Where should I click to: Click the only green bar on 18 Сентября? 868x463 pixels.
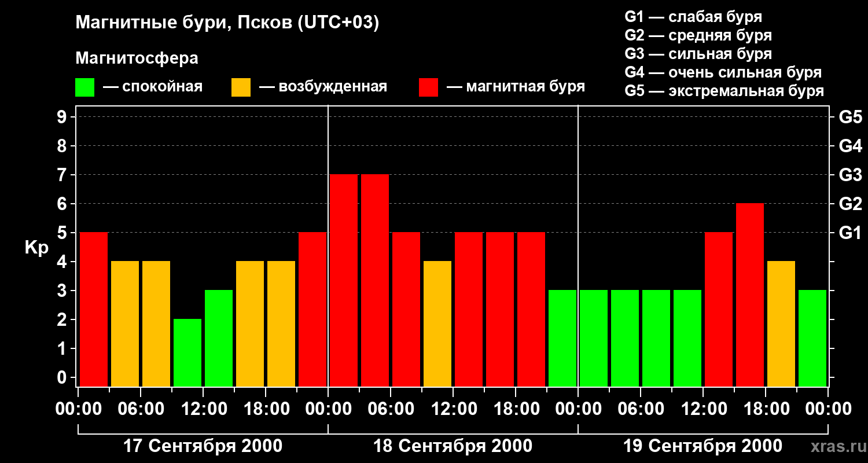tap(562, 338)
